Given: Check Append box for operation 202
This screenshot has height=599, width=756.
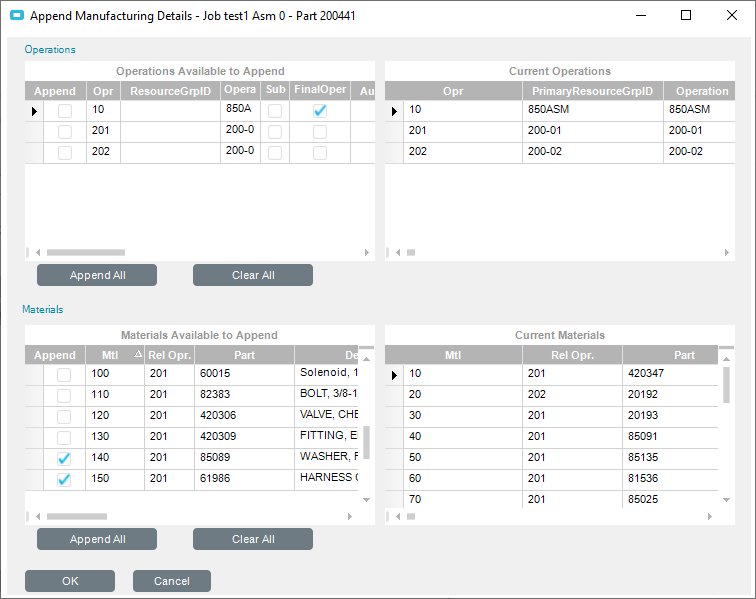Looking at the screenshot, I should click(x=65, y=153).
